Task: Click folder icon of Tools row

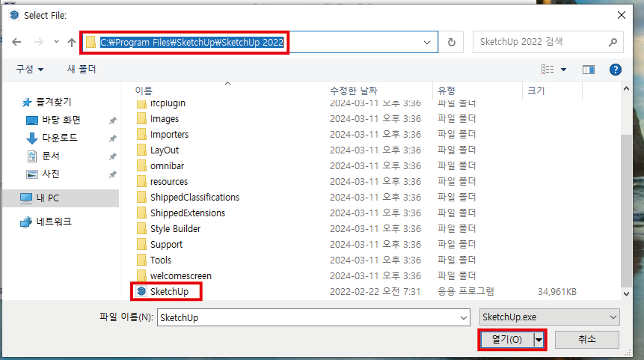Action: (x=141, y=260)
